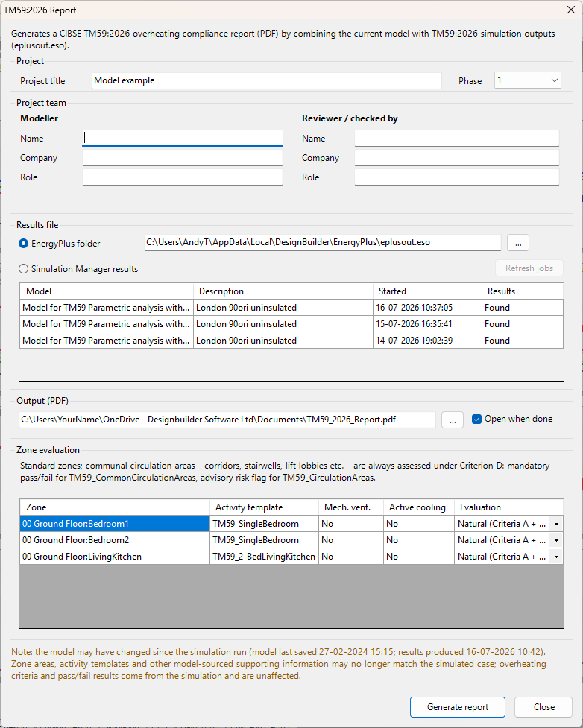Click Mech. vent. No for Bedroom1
The height and width of the screenshot is (728, 583).
350,524
